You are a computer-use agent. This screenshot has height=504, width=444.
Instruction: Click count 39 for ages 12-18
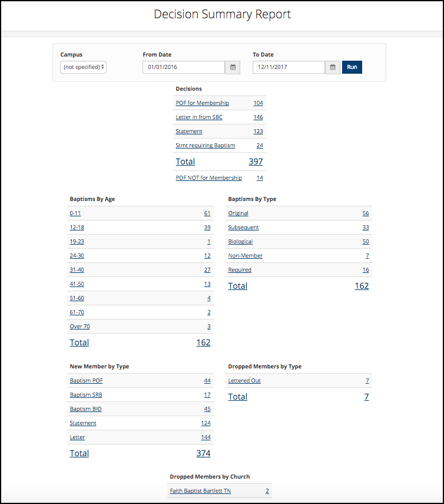207,228
